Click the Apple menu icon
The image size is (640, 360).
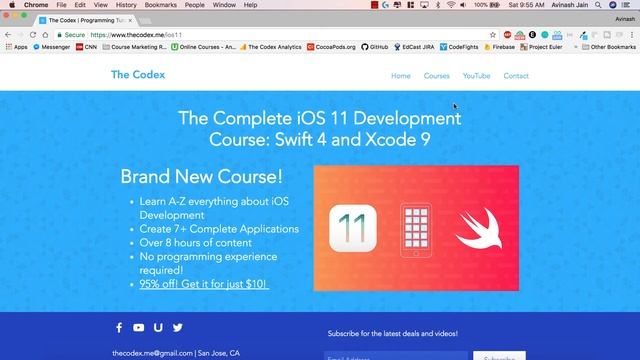click(x=12, y=5)
